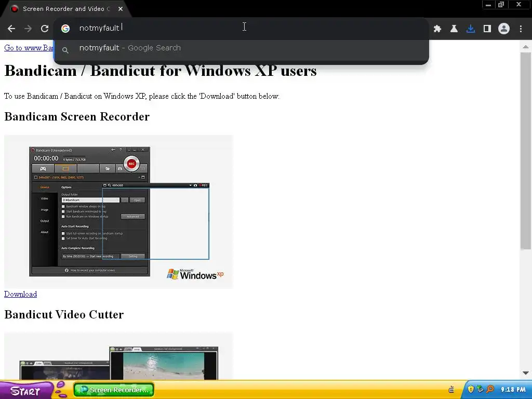
Task: Click the Download link under Bandicam
Action: 20,294
